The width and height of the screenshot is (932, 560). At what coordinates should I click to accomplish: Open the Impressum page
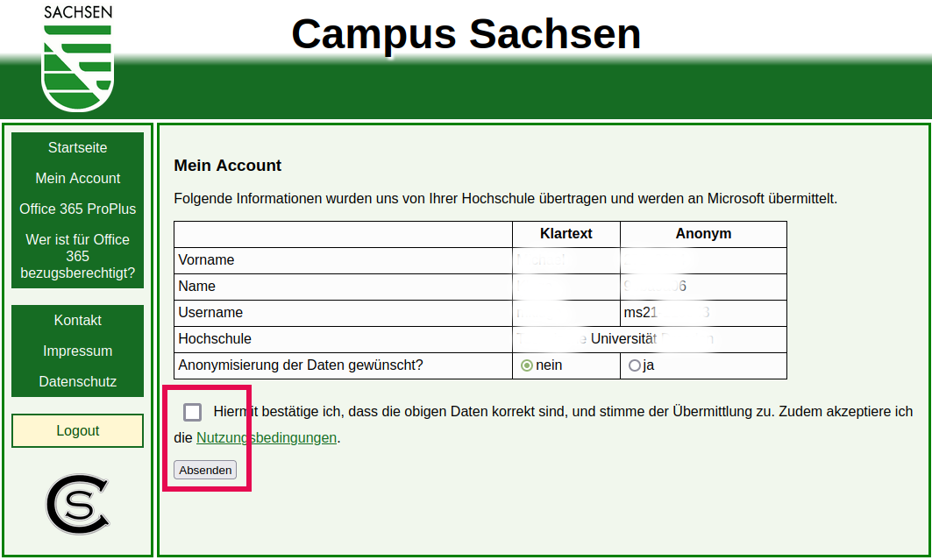78,351
